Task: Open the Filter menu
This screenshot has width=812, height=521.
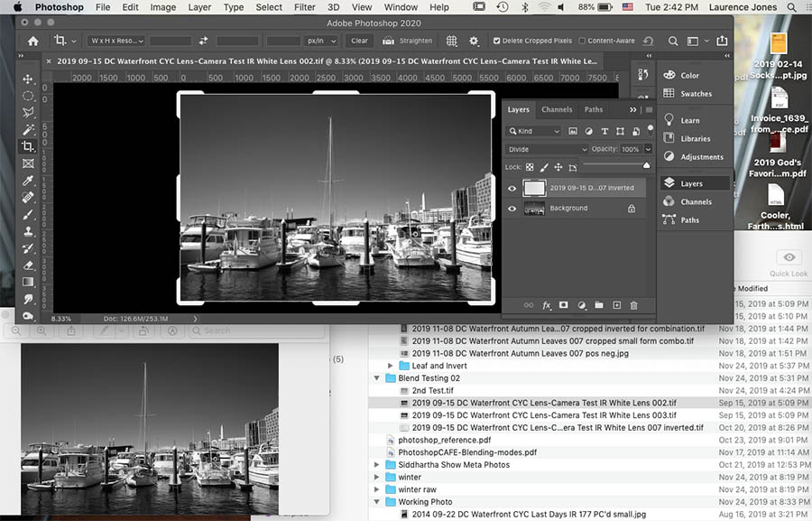Action: coord(304,6)
